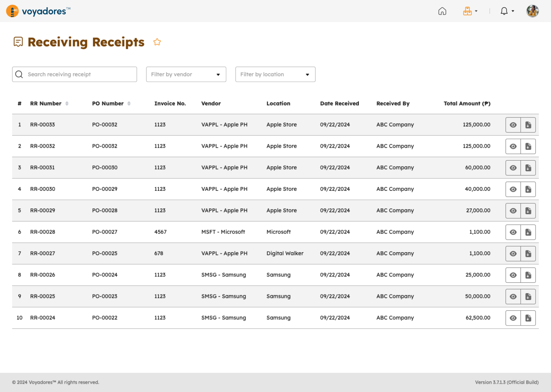Select the MSFT - Microsoft vendor cell

click(223, 232)
